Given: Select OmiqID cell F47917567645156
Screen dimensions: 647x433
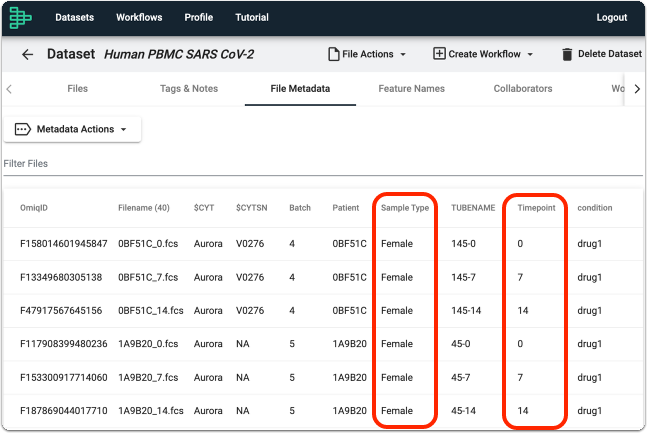Looking at the screenshot, I should [61, 311].
